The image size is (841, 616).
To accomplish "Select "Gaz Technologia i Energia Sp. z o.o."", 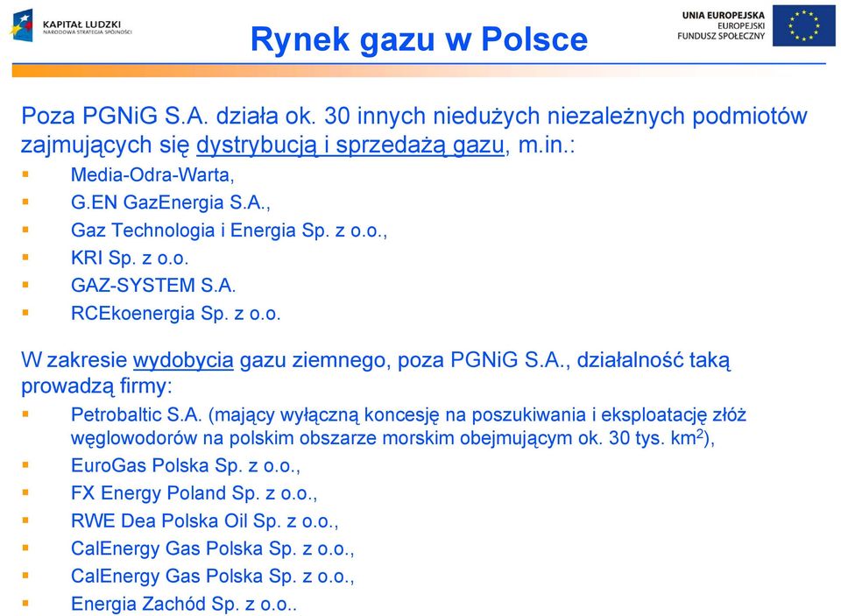I will (229, 230).
